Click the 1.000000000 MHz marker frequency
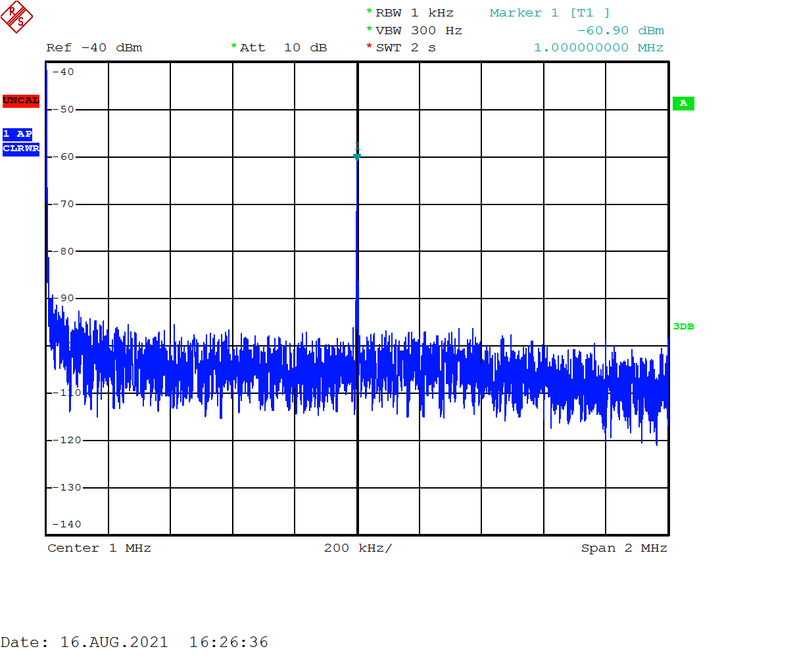This screenshot has width=795, height=672. [x=598, y=47]
